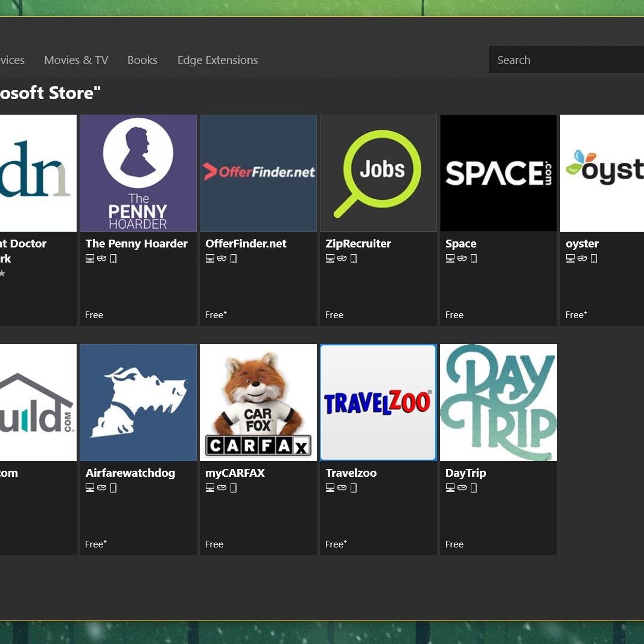Click the Free price under The Penny Hoarder

(94, 315)
